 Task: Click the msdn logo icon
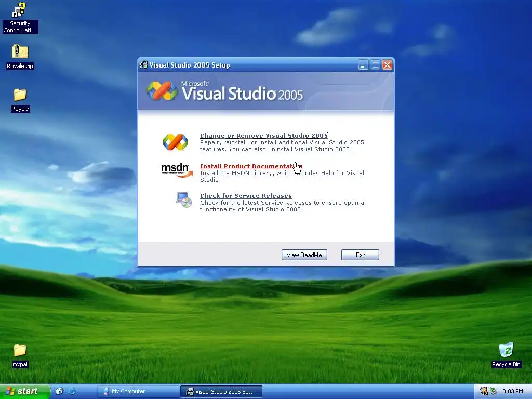177,170
